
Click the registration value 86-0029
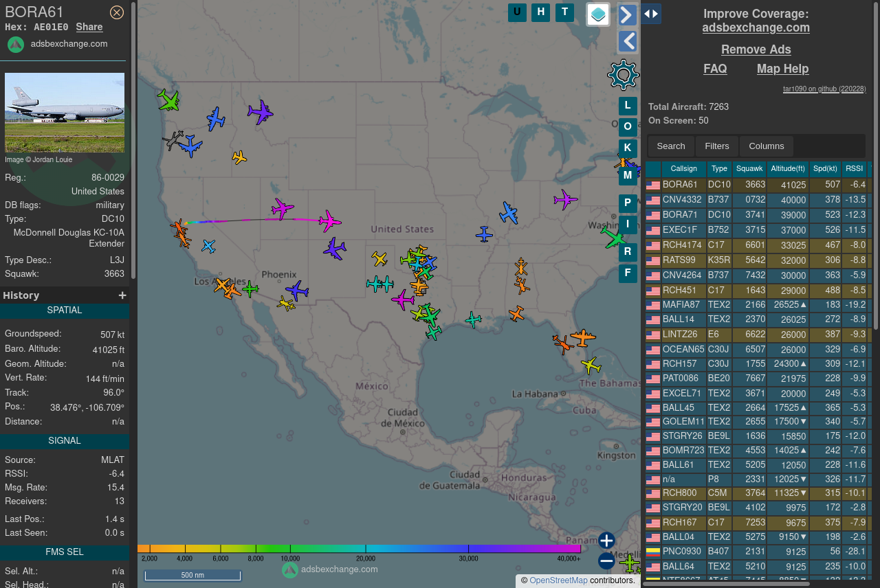coord(107,178)
